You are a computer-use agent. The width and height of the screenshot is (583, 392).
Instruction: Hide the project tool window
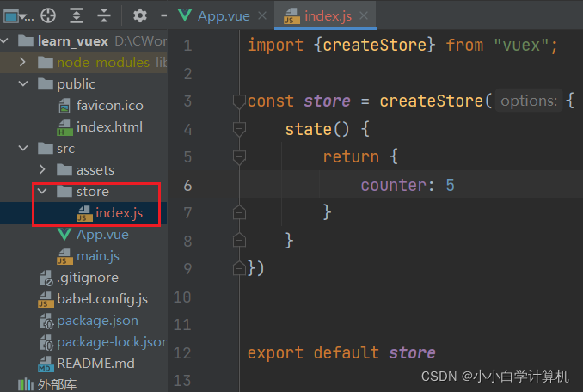(x=163, y=16)
